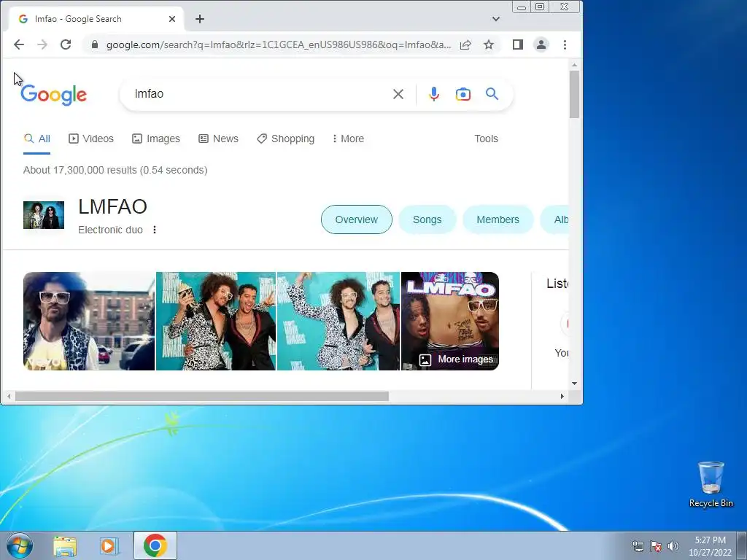Click the vertical scrollbar up arrow

click(x=575, y=65)
